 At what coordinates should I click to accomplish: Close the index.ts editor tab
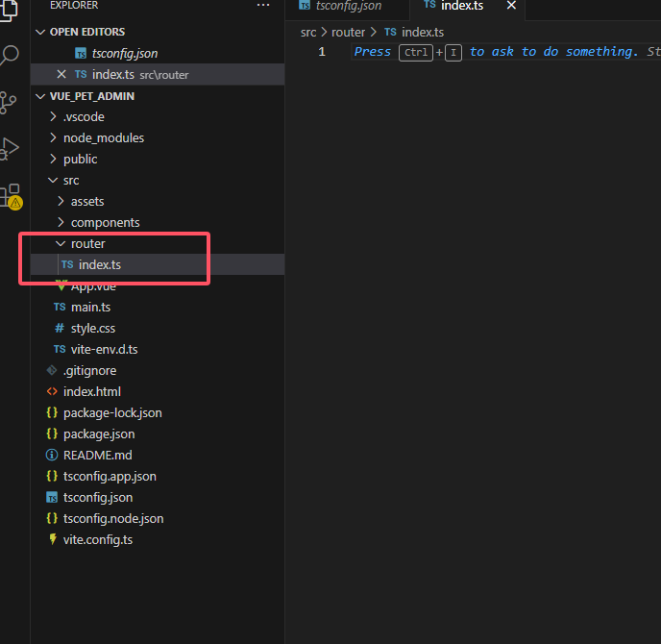pyautogui.click(x=511, y=6)
